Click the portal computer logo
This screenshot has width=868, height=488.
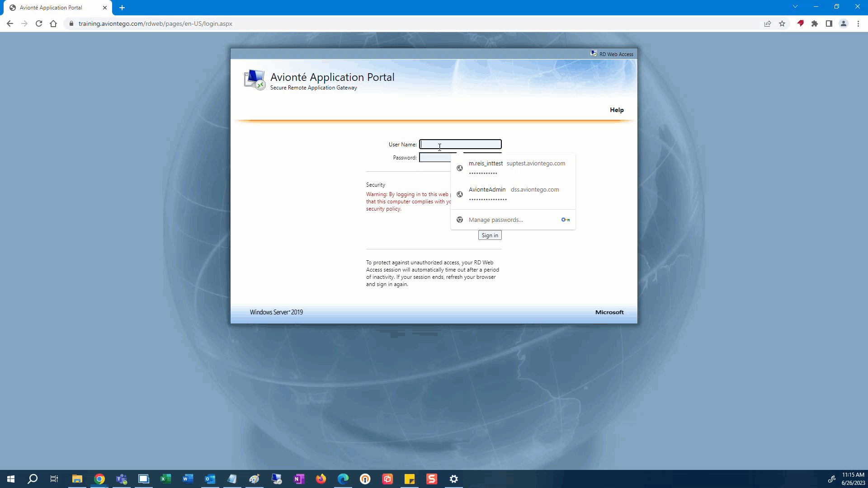coord(255,80)
